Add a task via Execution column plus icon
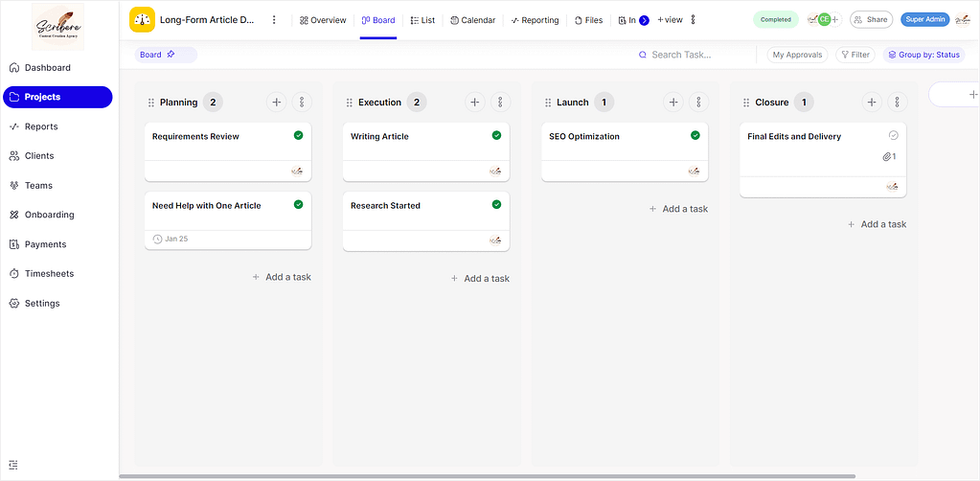The width and height of the screenshot is (980, 481). point(475,102)
